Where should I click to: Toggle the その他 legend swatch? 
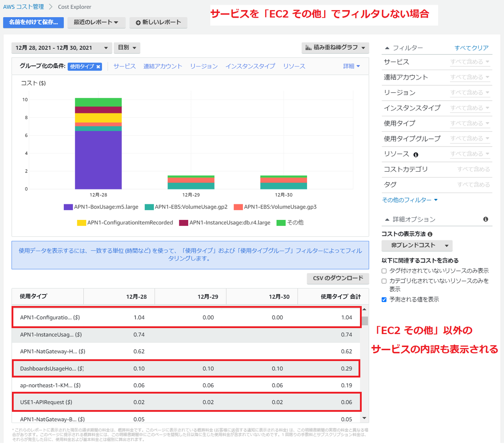pos(281,223)
